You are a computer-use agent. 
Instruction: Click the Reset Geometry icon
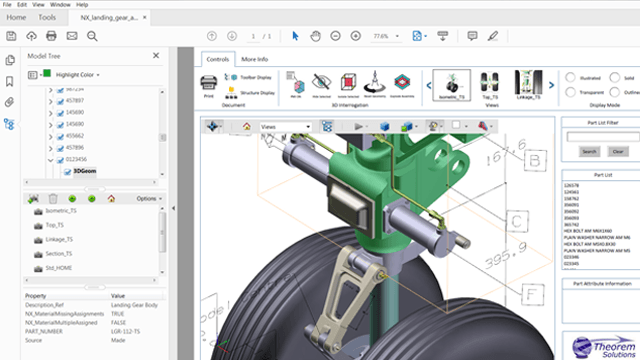pos(375,83)
